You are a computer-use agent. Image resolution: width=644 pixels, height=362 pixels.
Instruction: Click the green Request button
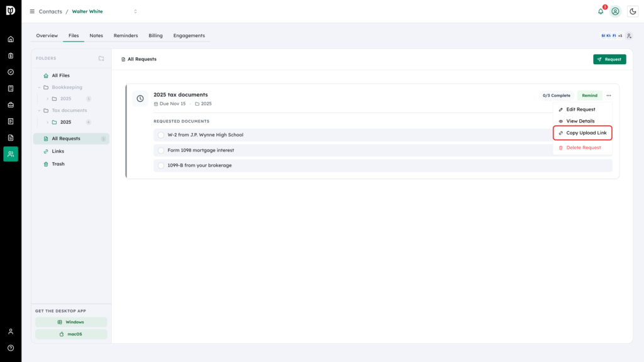tap(609, 60)
